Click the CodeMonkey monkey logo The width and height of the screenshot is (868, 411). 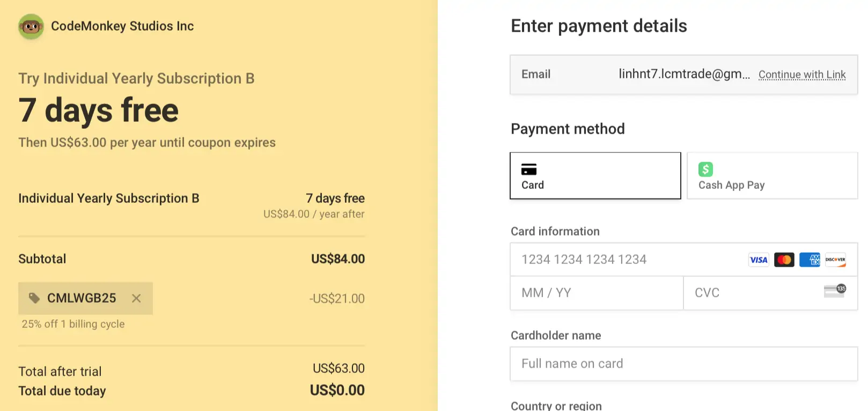coord(31,26)
